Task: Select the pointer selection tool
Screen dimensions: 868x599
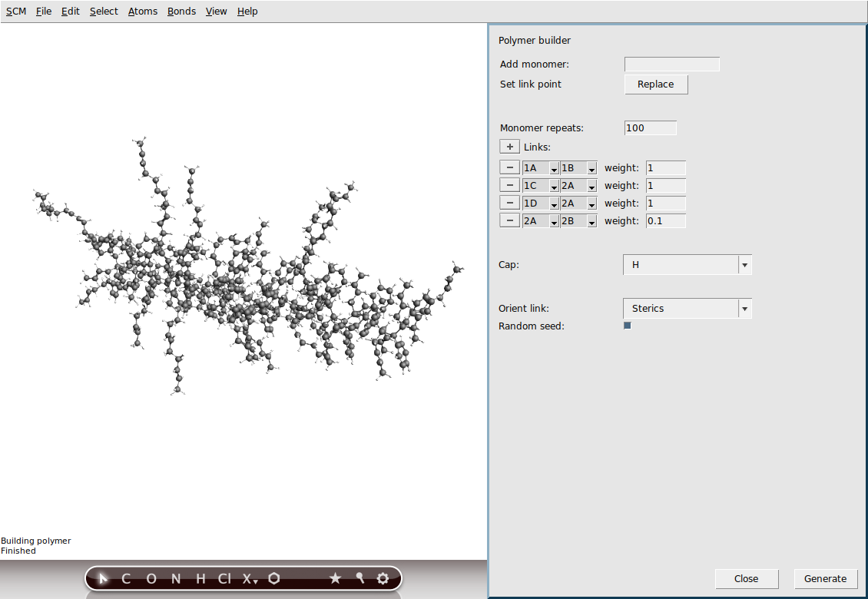Action: click(104, 578)
